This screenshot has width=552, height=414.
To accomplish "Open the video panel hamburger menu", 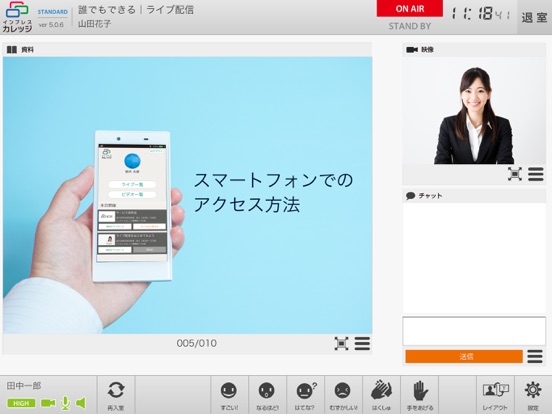I will pos(536,174).
